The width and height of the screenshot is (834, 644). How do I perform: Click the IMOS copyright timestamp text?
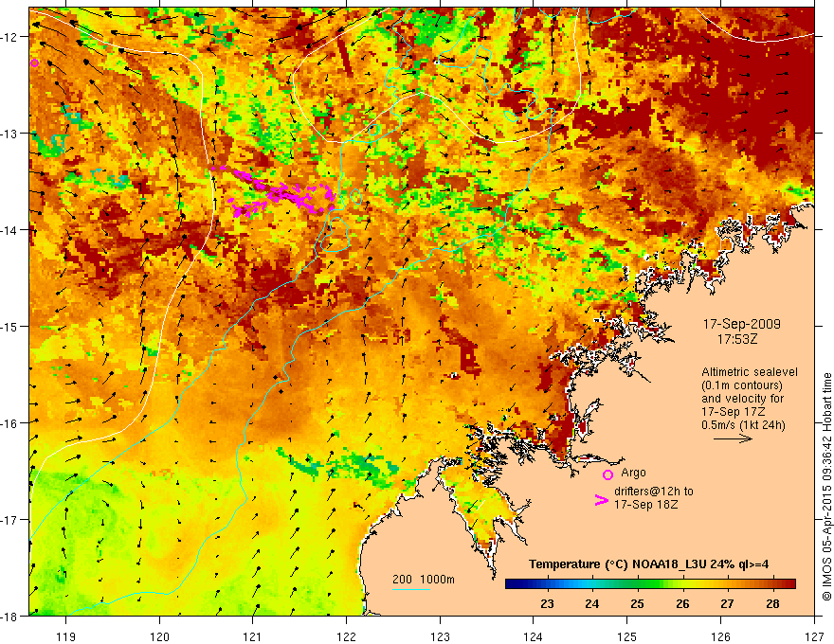click(x=827, y=487)
